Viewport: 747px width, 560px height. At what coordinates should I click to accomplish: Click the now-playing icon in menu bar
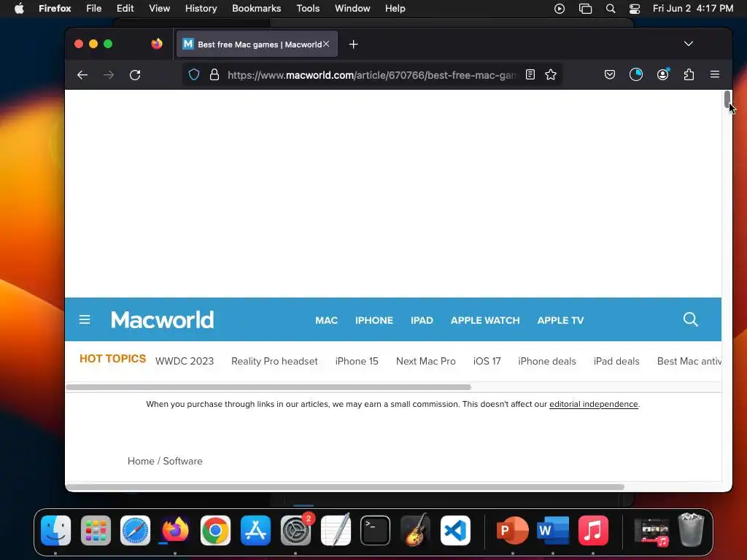tap(560, 9)
